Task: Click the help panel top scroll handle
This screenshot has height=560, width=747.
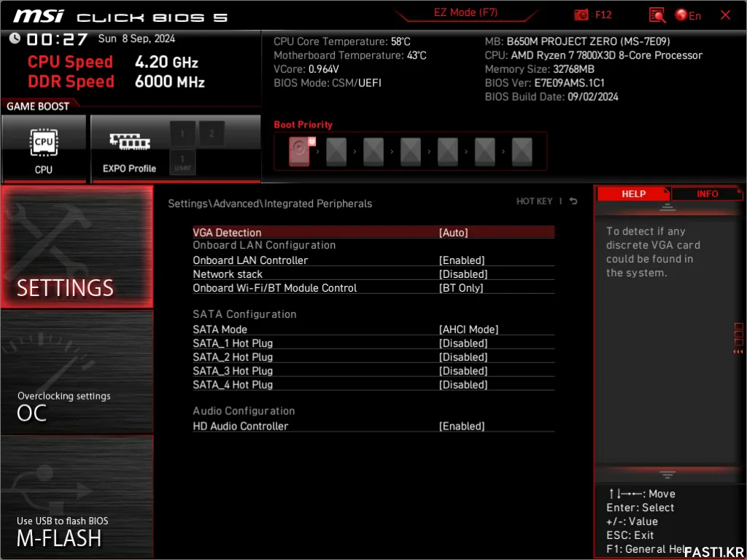Action: pyautogui.click(x=667, y=206)
